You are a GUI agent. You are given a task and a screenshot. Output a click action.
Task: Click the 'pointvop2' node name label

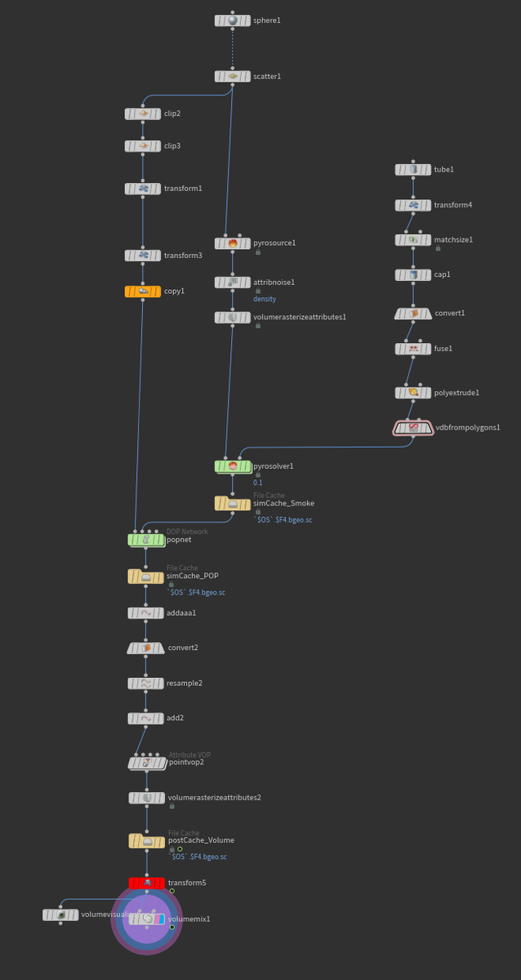pos(186,763)
